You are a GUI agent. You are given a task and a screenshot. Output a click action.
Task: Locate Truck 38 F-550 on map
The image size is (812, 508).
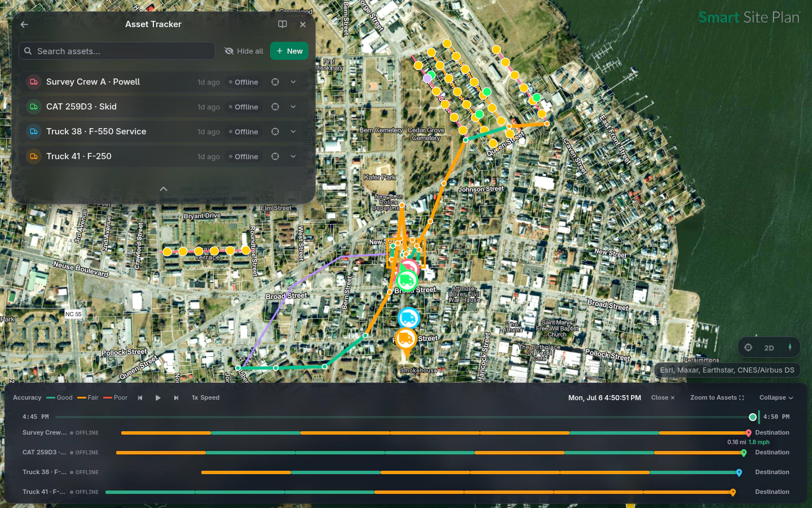(x=275, y=132)
